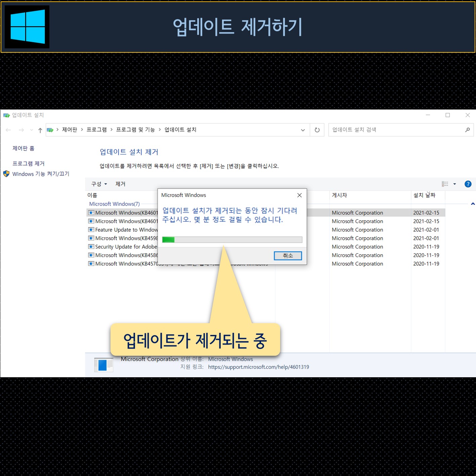
Task: Minimize the 업데이트 설치 window
Action: pos(428,115)
